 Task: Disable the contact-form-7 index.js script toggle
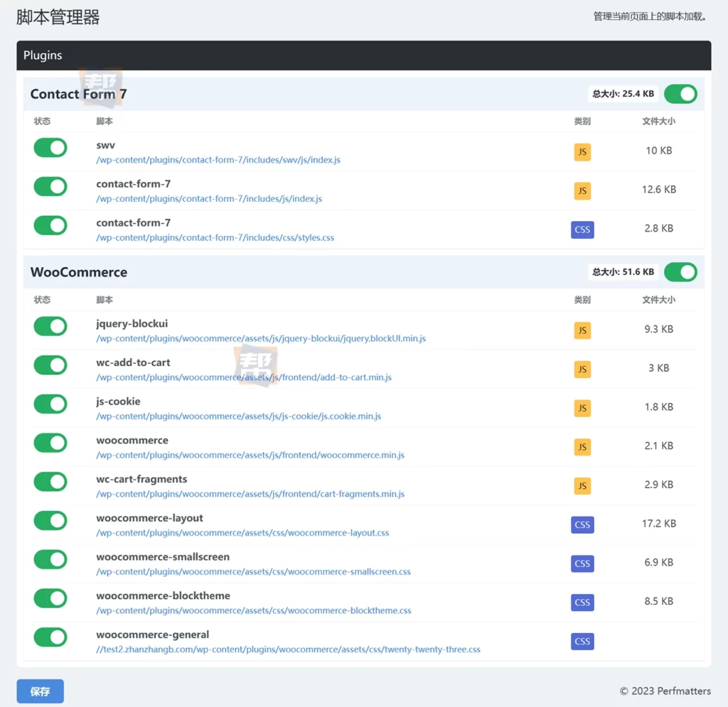pyautogui.click(x=50, y=186)
